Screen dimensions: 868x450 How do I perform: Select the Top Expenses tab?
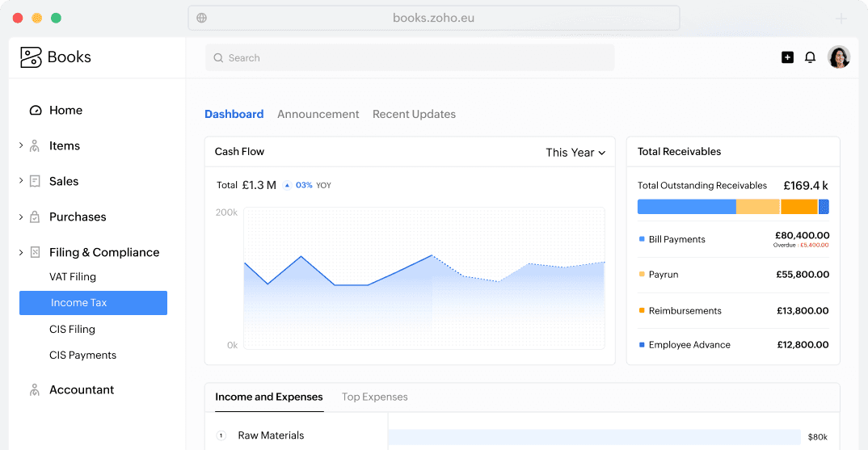375,397
